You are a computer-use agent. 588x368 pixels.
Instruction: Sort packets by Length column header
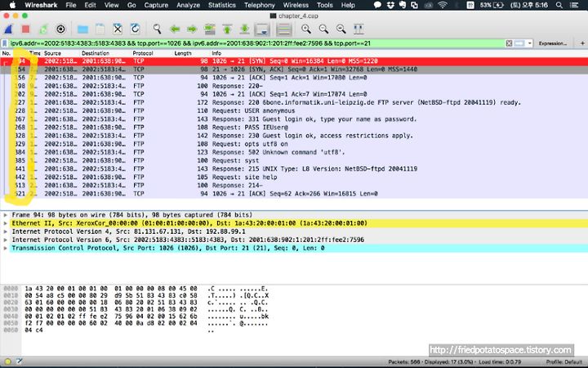[183, 53]
